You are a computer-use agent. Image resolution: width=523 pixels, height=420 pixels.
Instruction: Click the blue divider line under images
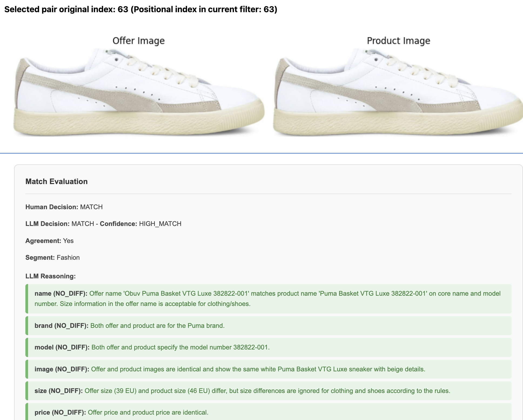261,153
